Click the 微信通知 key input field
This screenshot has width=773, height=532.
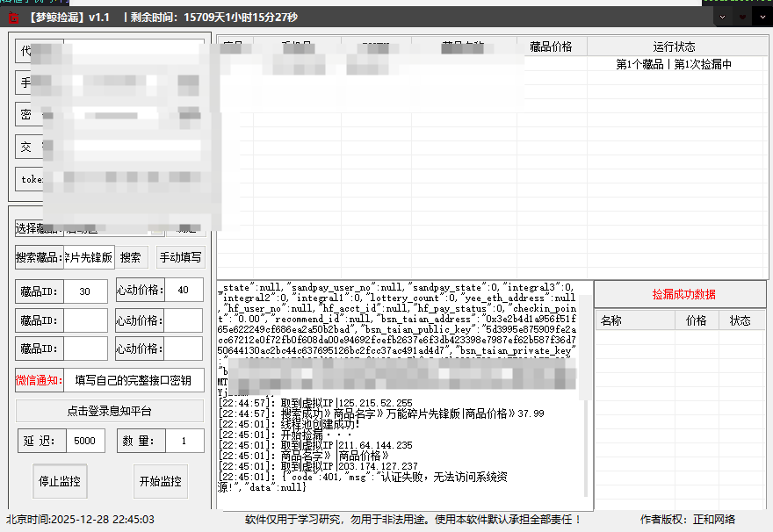click(x=134, y=381)
